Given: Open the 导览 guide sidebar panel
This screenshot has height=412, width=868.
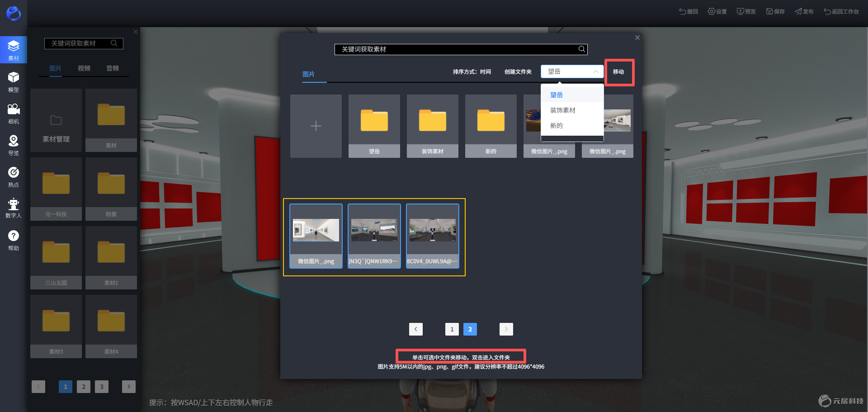Looking at the screenshot, I should 14,145.
